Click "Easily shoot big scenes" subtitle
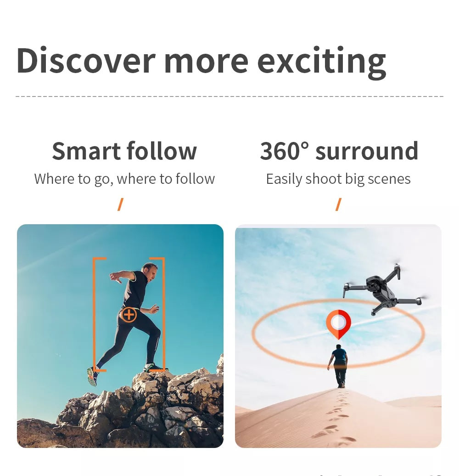Screen dimensions: 459x476 click(x=338, y=179)
